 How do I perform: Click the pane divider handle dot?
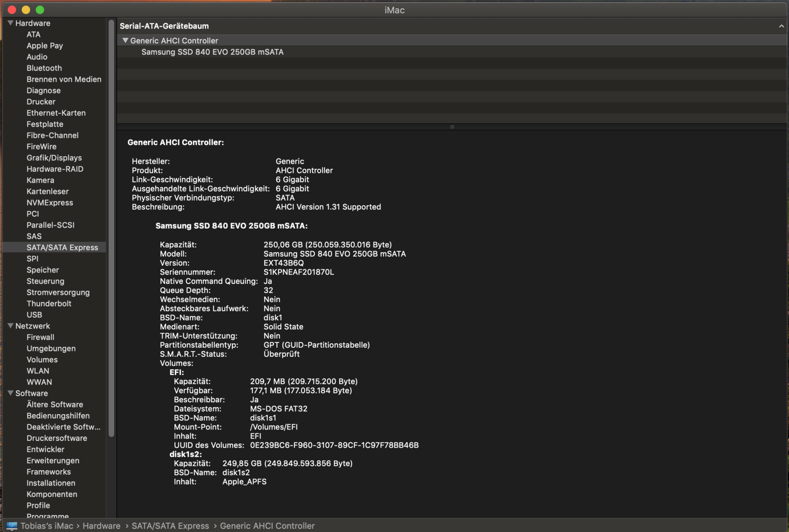tap(452, 127)
